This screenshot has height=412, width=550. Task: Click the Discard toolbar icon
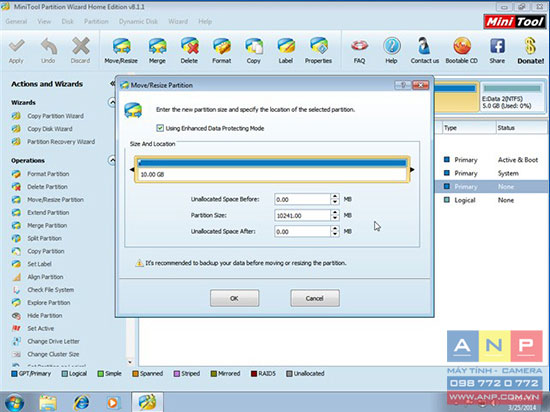[81, 50]
